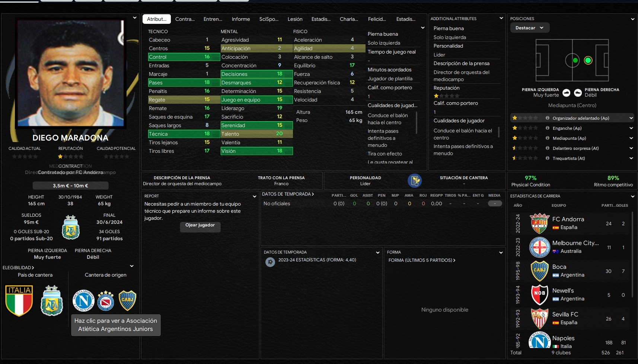The image size is (638, 364).
Task: Expand the Enganche (Ap) role row
Action: [x=631, y=128]
